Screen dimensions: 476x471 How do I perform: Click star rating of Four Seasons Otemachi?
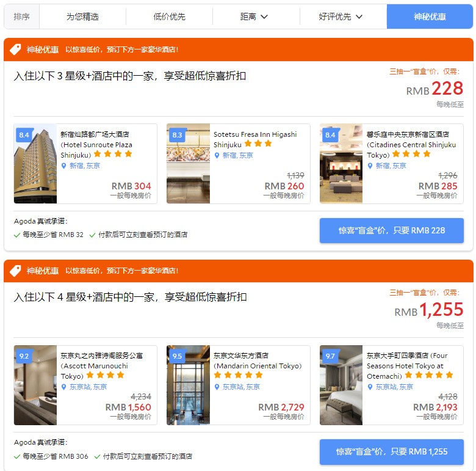point(429,375)
